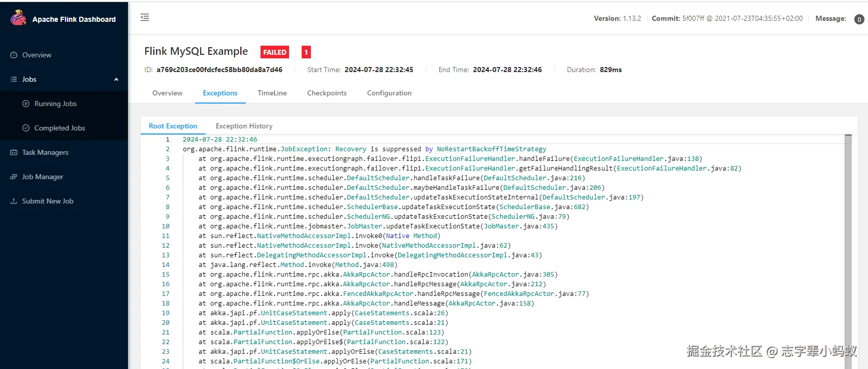Click end time 2024-07-28 22:32:46

[x=507, y=70]
